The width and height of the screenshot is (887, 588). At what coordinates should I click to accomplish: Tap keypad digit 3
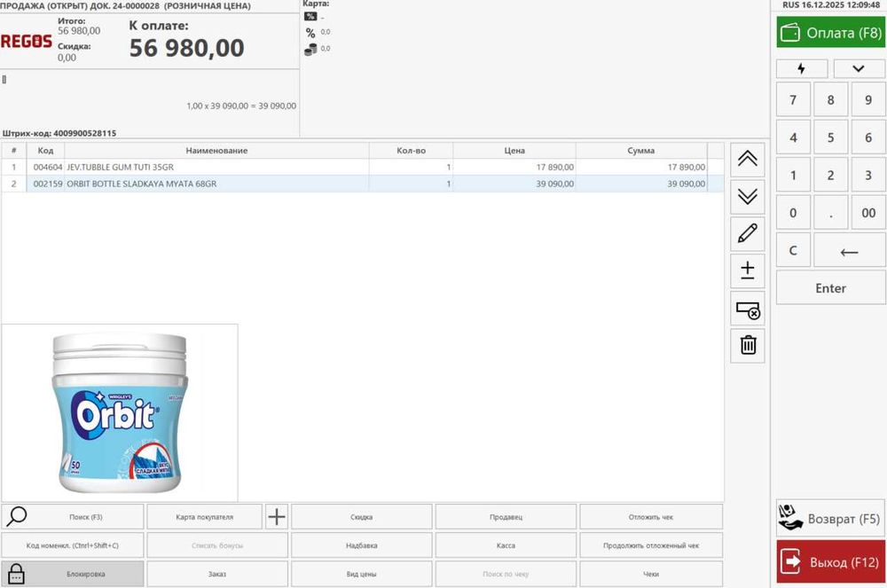pos(868,176)
